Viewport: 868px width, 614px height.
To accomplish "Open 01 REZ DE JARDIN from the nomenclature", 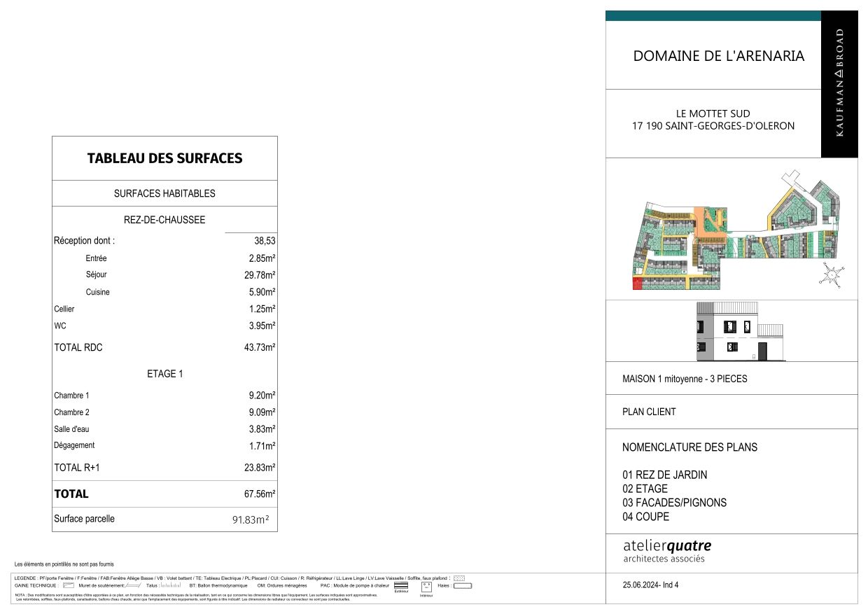I will (664, 475).
